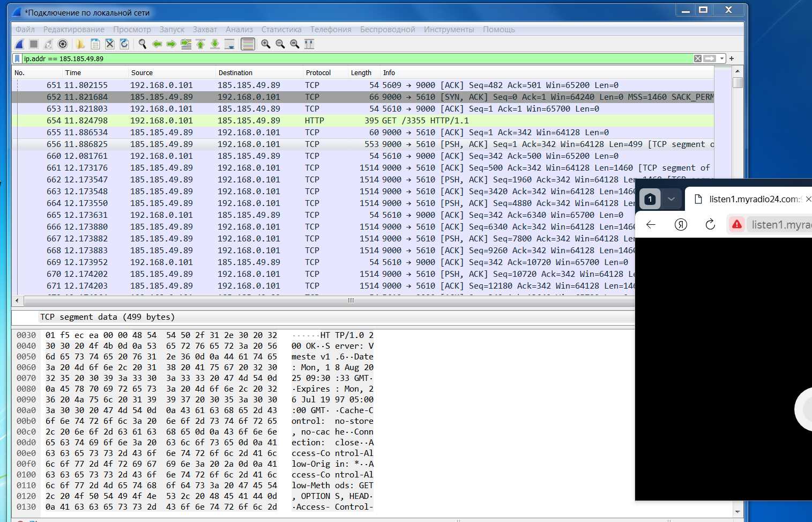Click the red security warning icon in browser
812x522 pixels.
coord(737,225)
